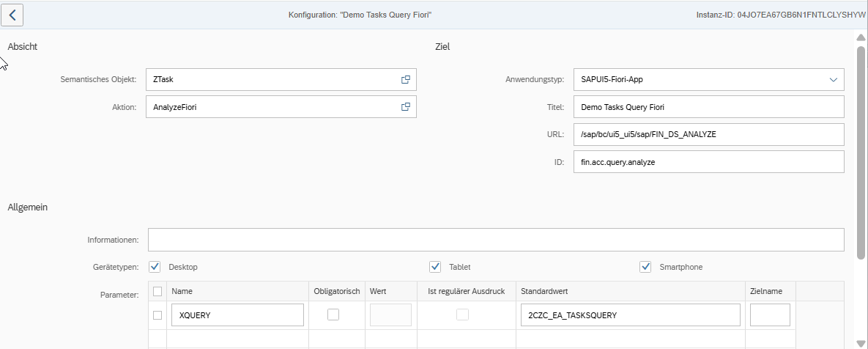Viewport: 868px width, 349px height.
Task: Edit the parameter name XQUERY
Action: [x=238, y=315]
